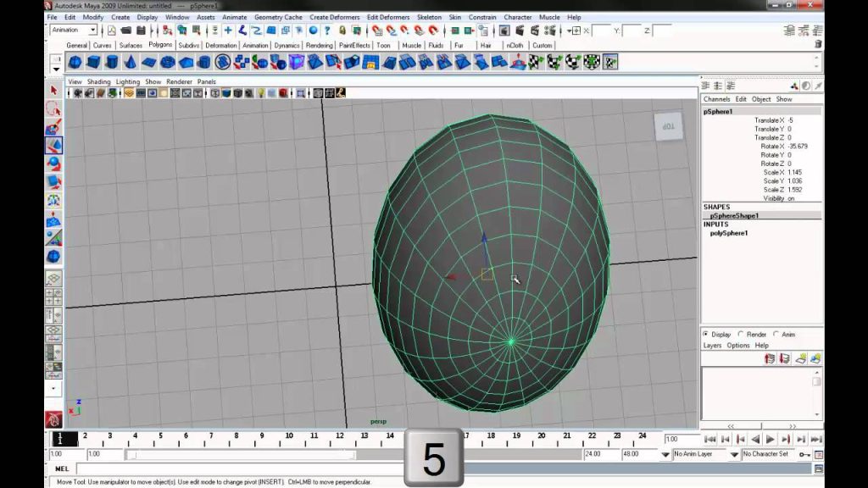Click the save scene icon

click(x=141, y=30)
